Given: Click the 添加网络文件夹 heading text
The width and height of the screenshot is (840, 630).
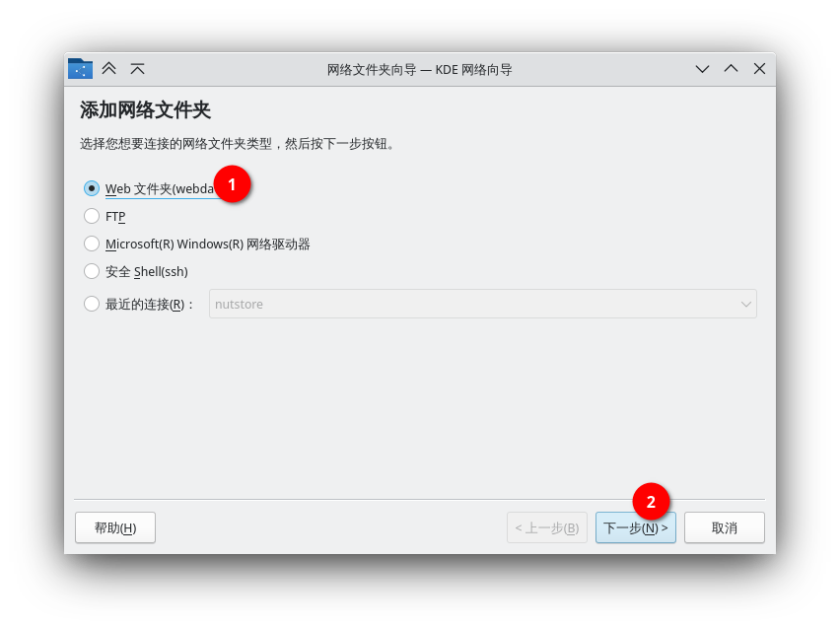Looking at the screenshot, I should click(145, 110).
